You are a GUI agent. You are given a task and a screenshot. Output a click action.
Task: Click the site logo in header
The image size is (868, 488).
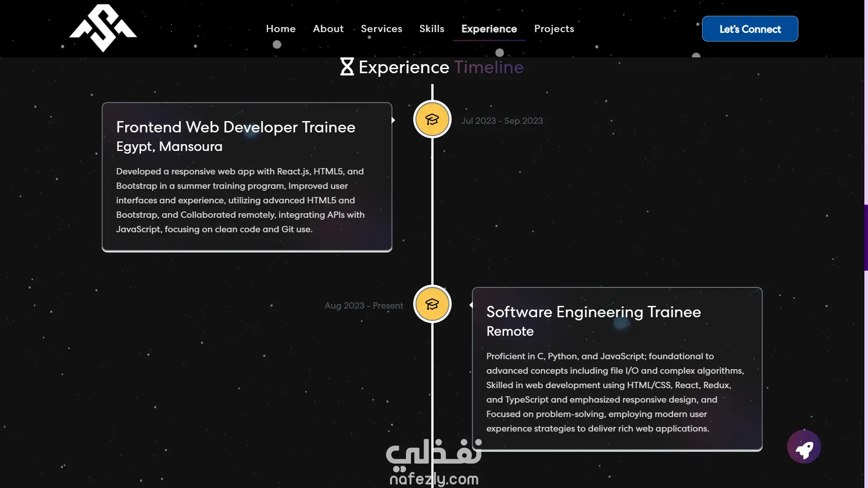[x=103, y=28]
